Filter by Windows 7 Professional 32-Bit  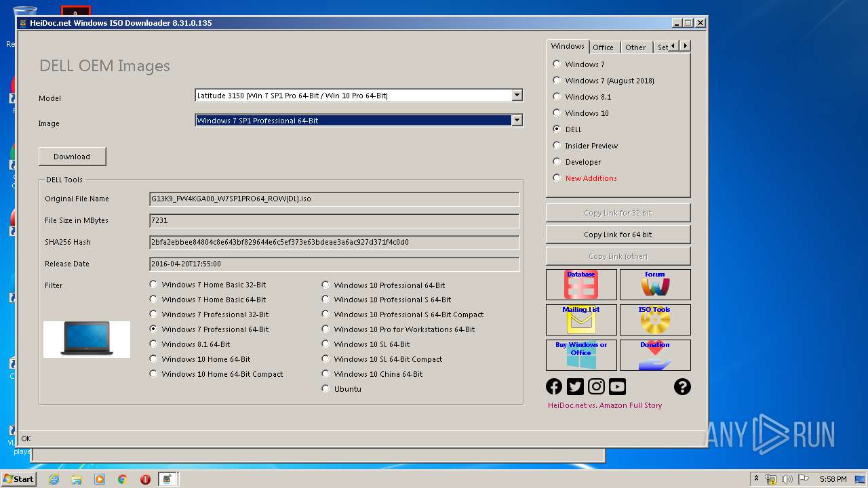tap(209, 314)
